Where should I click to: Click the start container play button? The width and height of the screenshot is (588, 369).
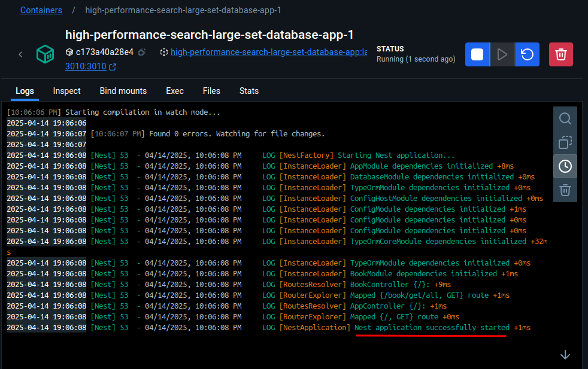pos(502,54)
